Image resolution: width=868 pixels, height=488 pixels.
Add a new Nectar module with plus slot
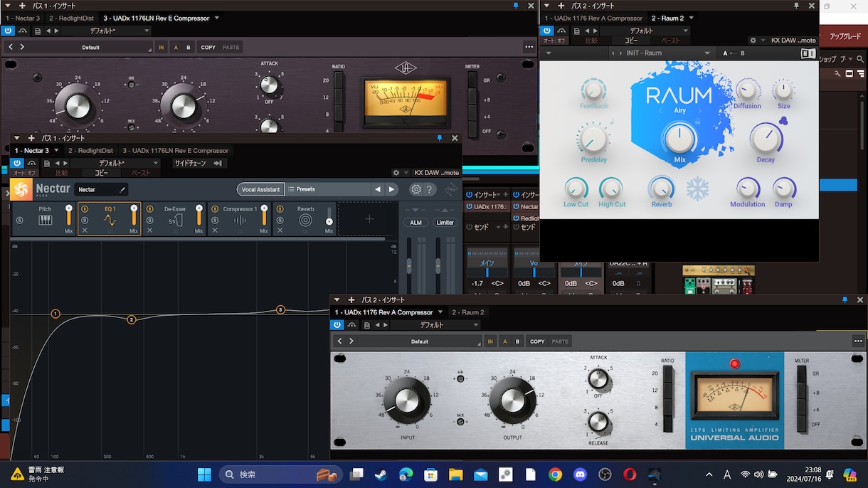tap(369, 219)
